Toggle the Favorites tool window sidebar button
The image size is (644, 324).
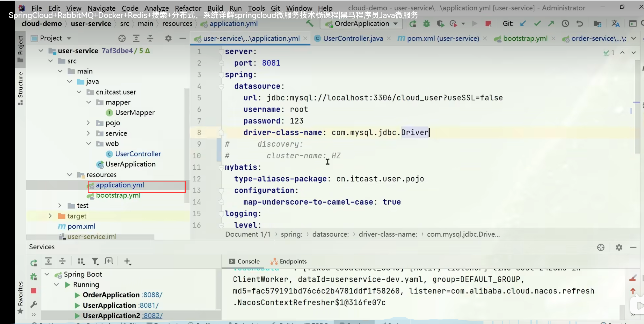tap(20, 296)
